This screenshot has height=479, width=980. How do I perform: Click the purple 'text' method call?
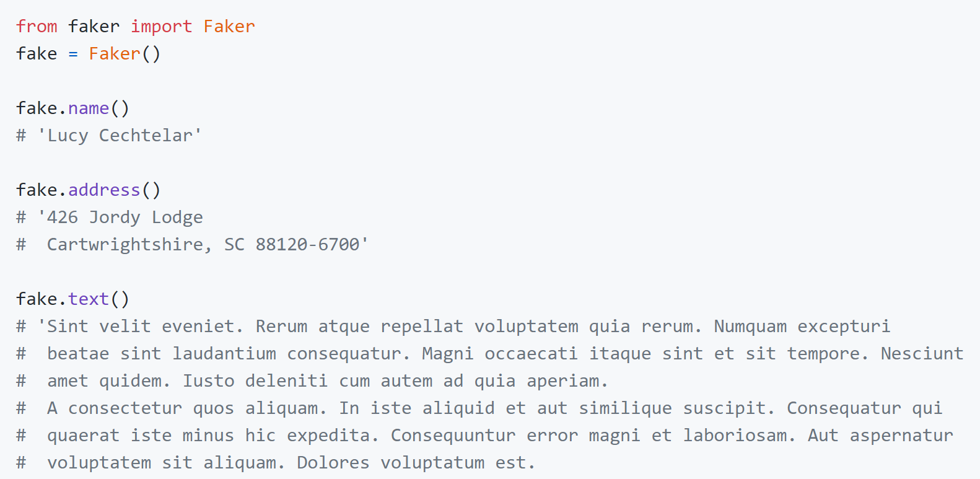(x=89, y=299)
